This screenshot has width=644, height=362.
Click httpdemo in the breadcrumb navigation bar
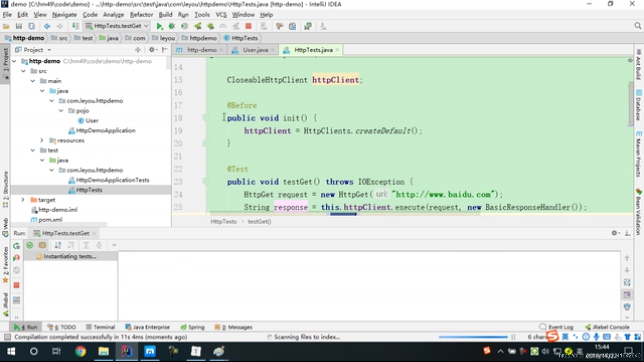coord(199,38)
